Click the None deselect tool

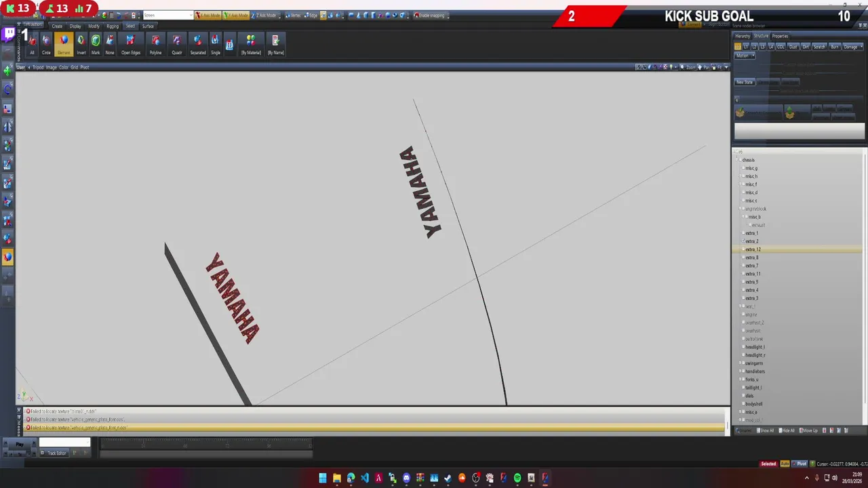click(x=110, y=45)
